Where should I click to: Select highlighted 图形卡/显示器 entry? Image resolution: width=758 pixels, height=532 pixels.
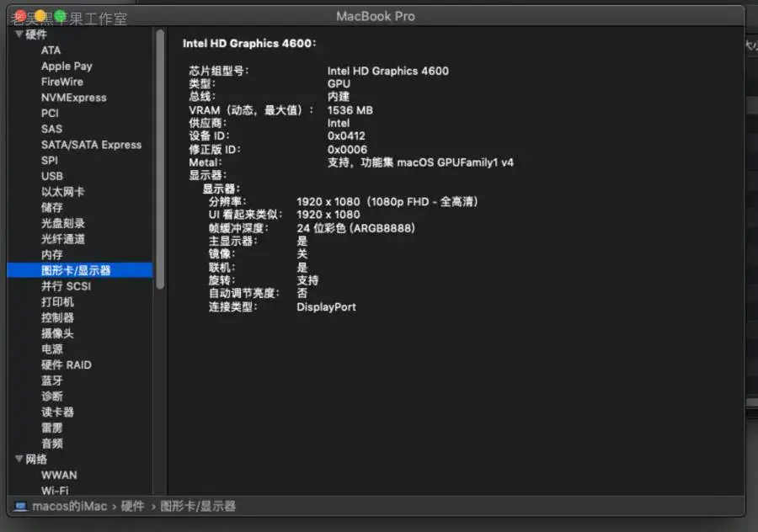pos(80,270)
